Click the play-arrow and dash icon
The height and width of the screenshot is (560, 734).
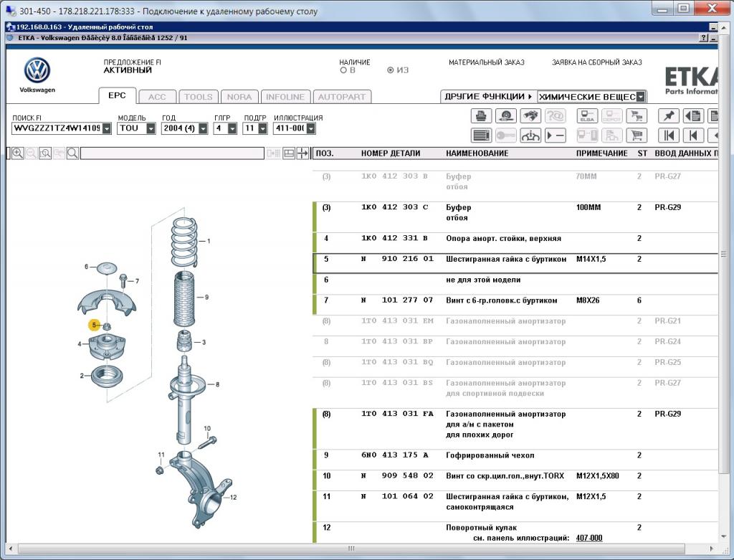click(556, 136)
